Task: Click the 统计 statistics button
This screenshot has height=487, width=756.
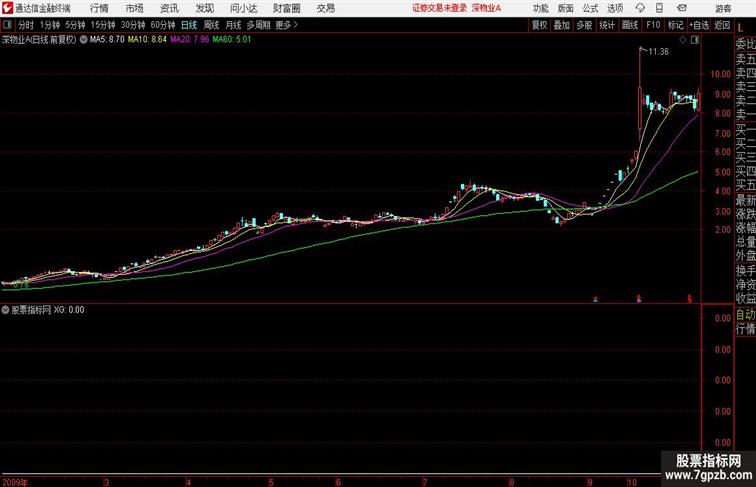Action: pyautogui.click(x=607, y=25)
